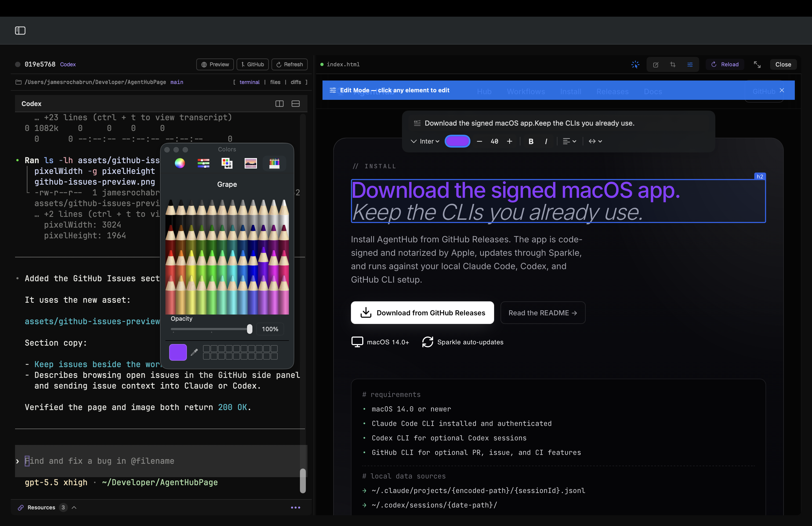Click Download from GitHub Releases button
812x526 pixels.
(x=422, y=313)
